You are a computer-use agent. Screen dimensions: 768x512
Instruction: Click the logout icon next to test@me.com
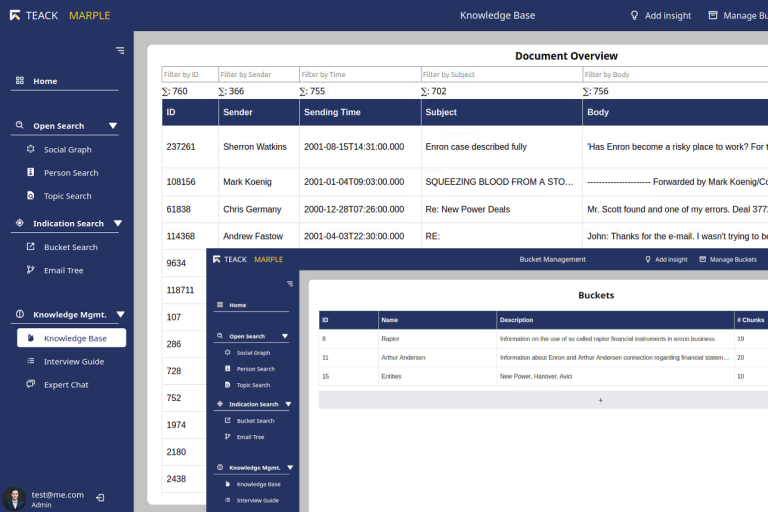100,498
